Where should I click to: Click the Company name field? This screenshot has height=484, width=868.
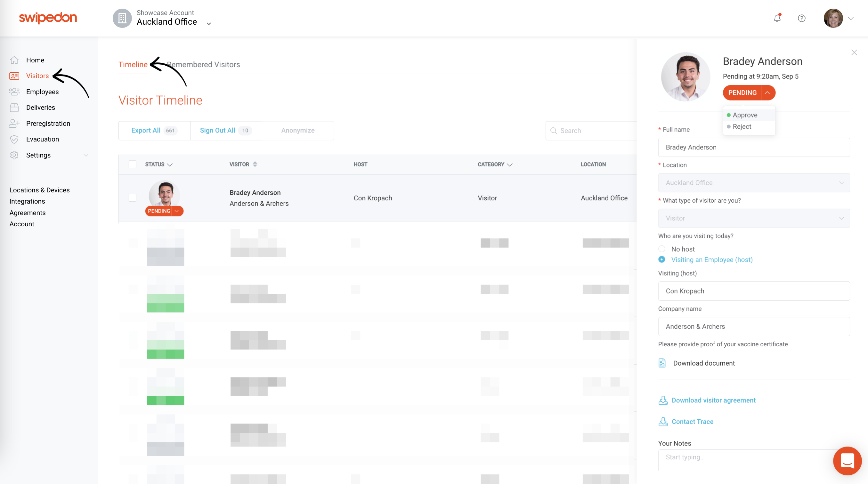click(754, 327)
